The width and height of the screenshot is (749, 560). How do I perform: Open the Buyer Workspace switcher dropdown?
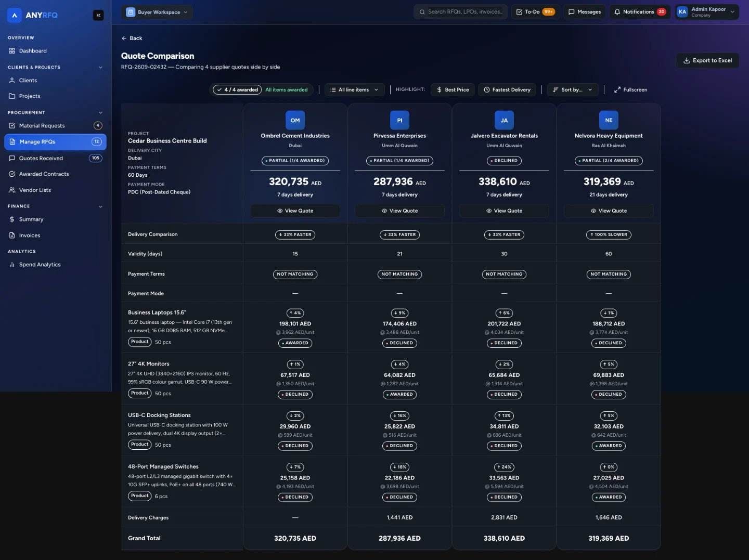(157, 12)
